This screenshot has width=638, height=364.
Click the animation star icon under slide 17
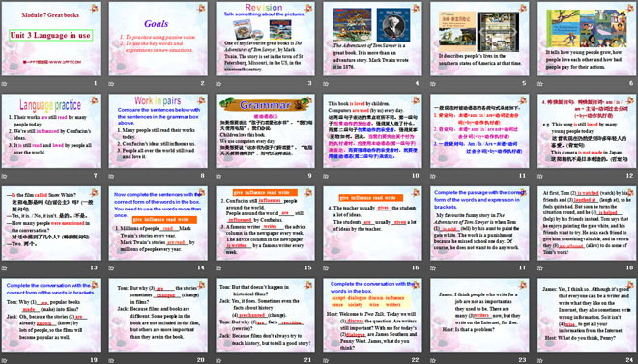coord(433,268)
